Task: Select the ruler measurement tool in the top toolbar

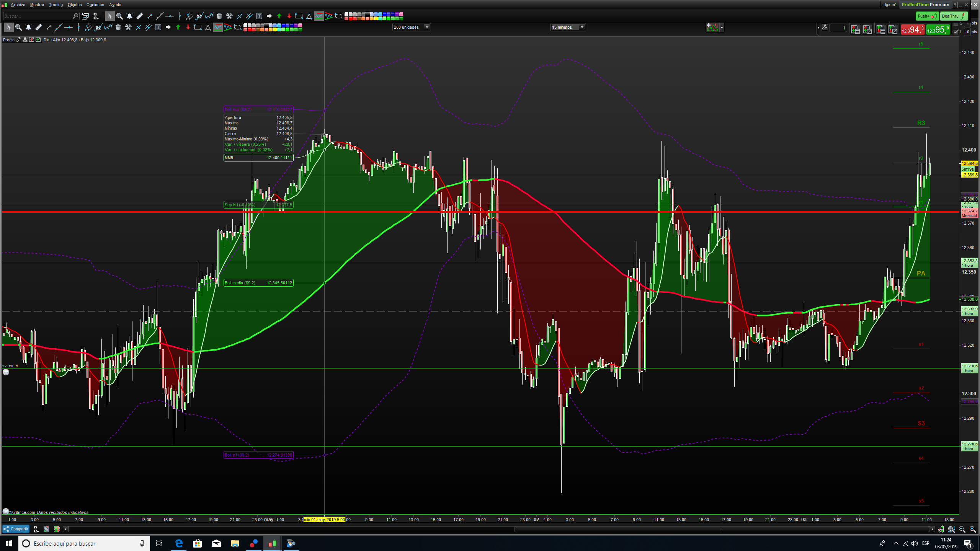Action: click(140, 16)
